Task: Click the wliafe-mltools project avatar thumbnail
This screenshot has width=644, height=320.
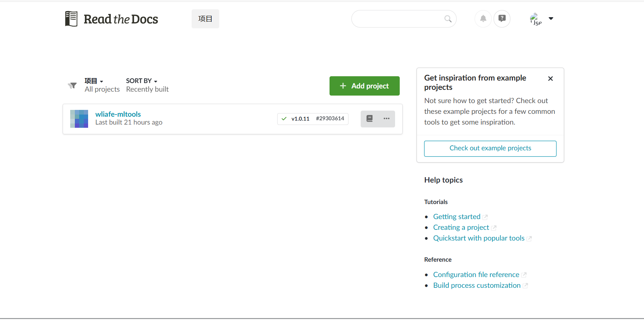Action: (x=79, y=119)
